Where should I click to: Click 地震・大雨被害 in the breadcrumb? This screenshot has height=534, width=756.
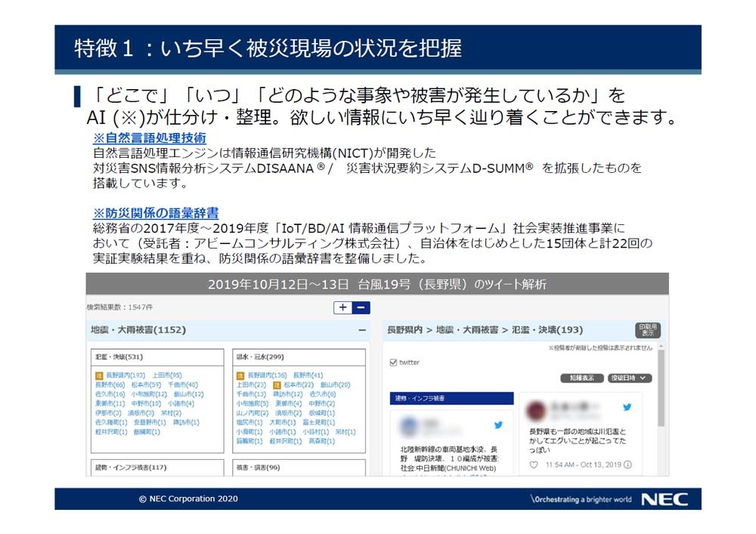point(466,330)
